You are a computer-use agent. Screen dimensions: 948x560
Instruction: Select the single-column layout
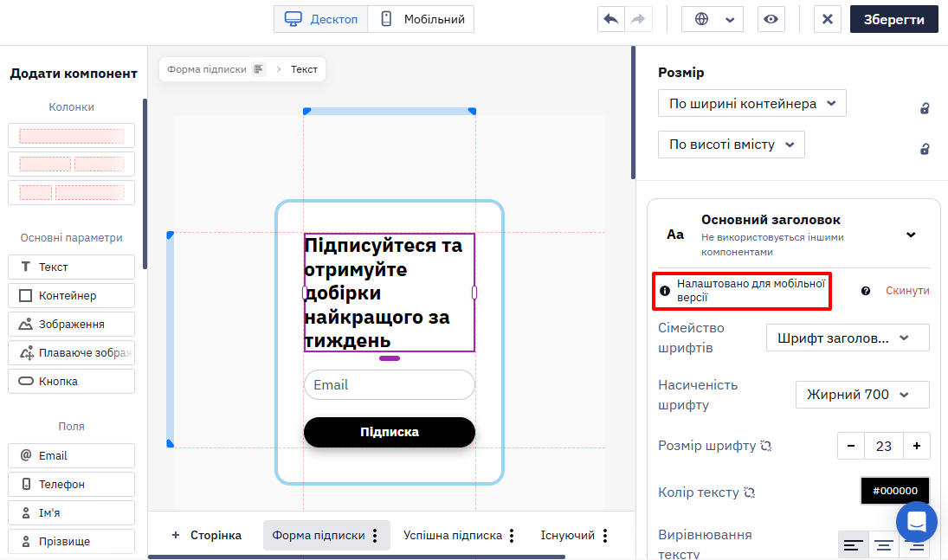pyautogui.click(x=71, y=136)
